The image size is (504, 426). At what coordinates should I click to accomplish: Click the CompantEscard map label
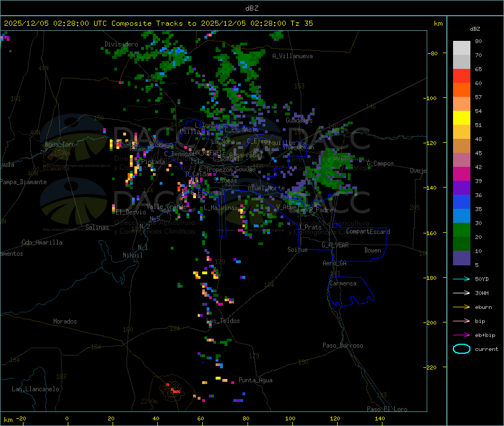[x=368, y=232]
